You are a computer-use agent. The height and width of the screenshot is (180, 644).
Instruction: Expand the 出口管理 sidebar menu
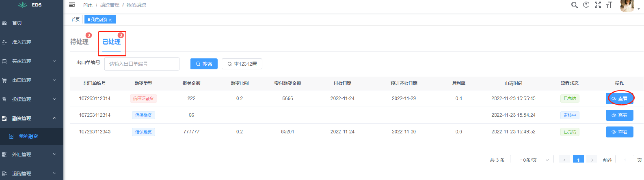[32, 80]
